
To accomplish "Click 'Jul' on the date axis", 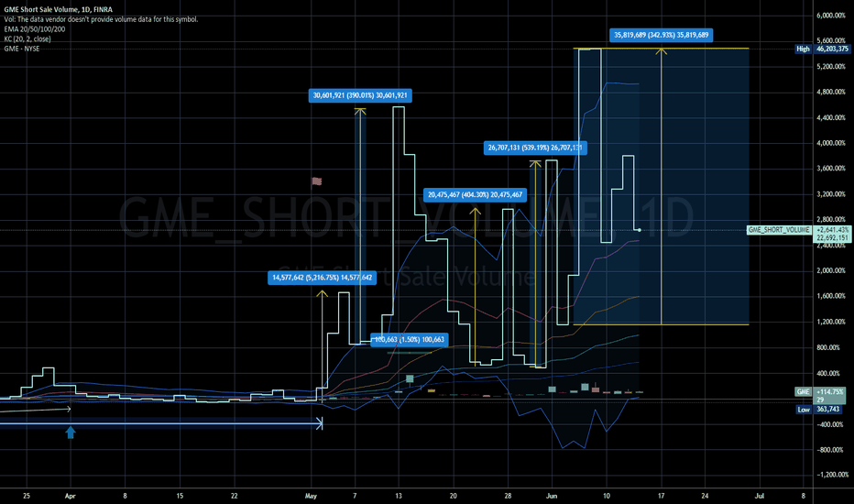I will [x=760, y=497].
